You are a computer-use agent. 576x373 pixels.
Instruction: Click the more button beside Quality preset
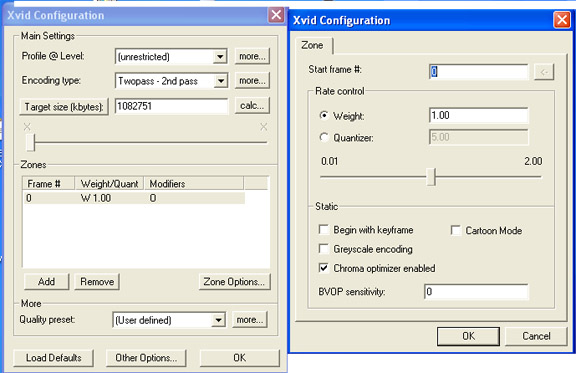250,320
